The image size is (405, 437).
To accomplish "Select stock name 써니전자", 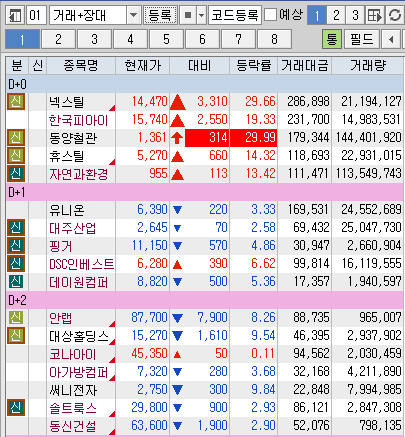I will (73, 390).
